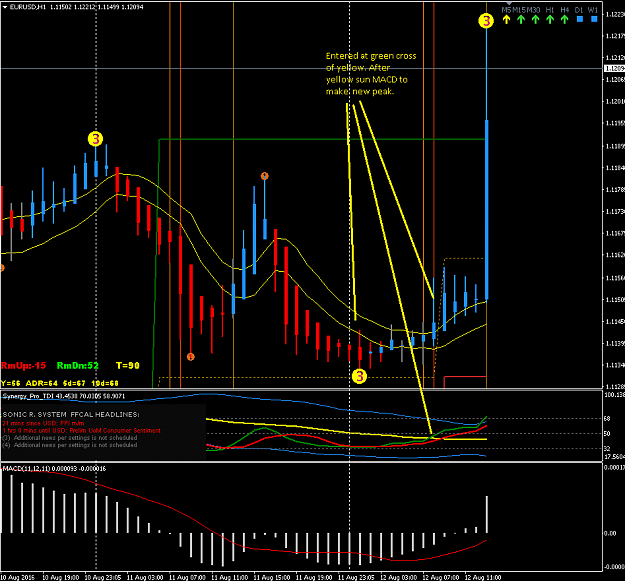
Task: Click the yellow 3 marker below the 11 Aug 23:05 low
Action: point(359,376)
